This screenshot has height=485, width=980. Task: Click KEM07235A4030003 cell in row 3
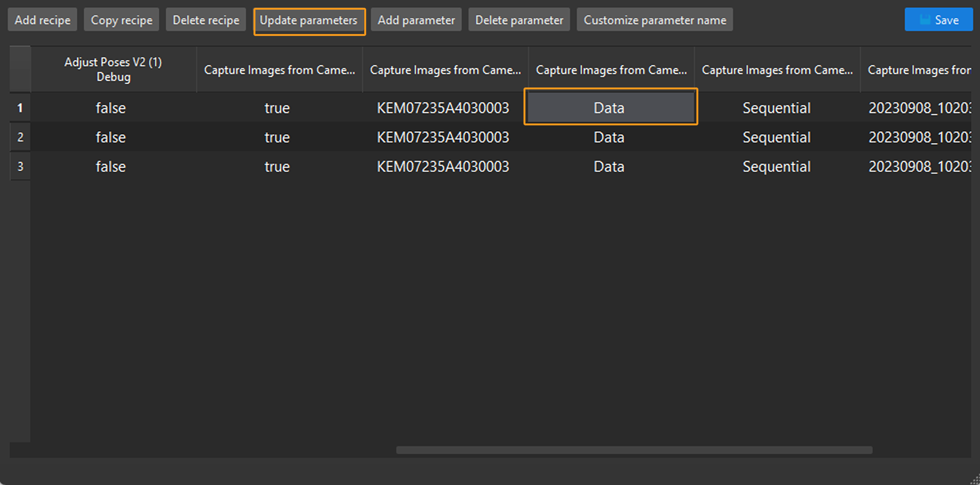pyautogui.click(x=443, y=166)
